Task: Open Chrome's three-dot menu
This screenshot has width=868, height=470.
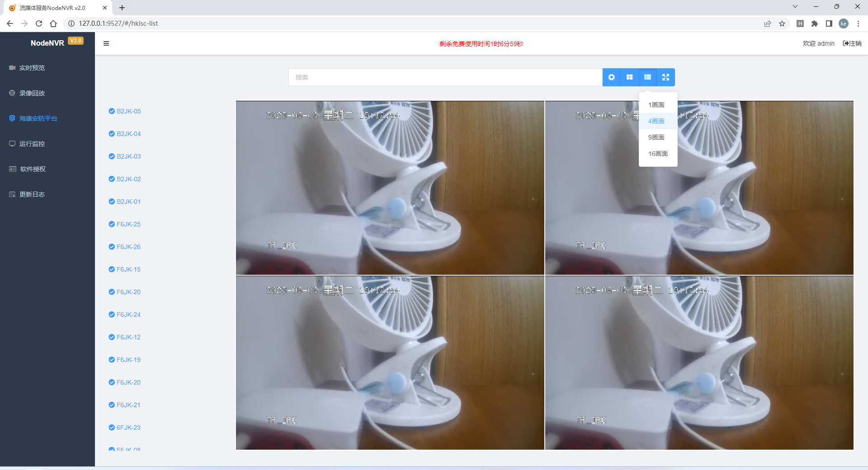Action: [x=858, y=23]
